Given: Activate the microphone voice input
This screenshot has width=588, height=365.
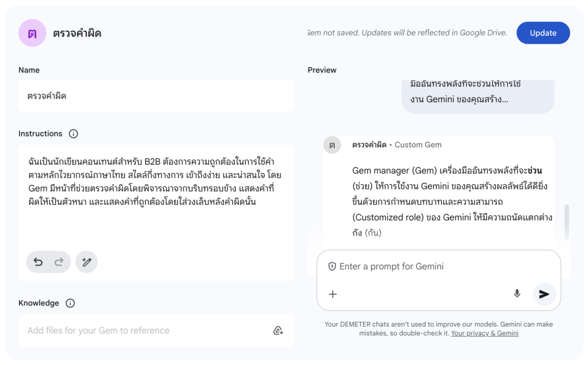Looking at the screenshot, I should 517,294.
